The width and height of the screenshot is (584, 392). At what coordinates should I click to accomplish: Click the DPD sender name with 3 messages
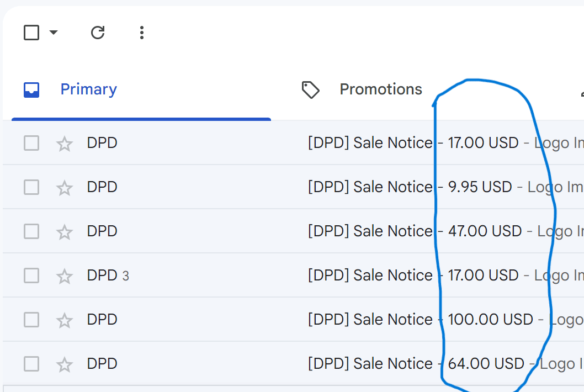tap(102, 276)
